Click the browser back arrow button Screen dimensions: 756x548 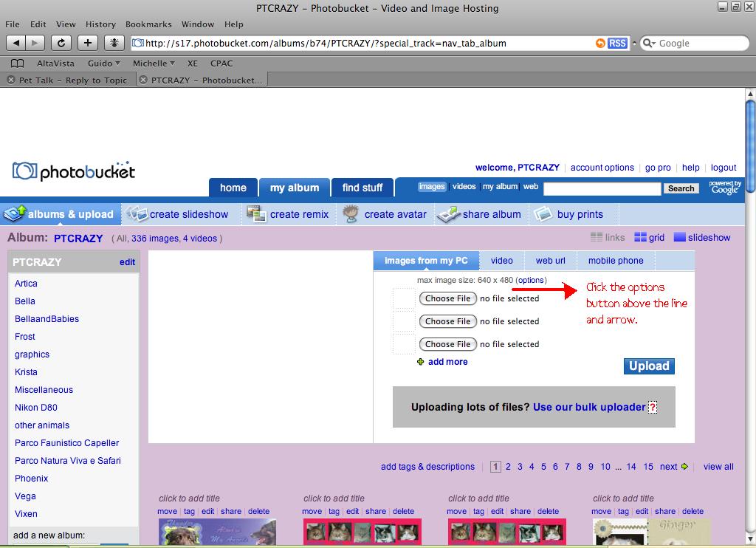click(x=16, y=43)
